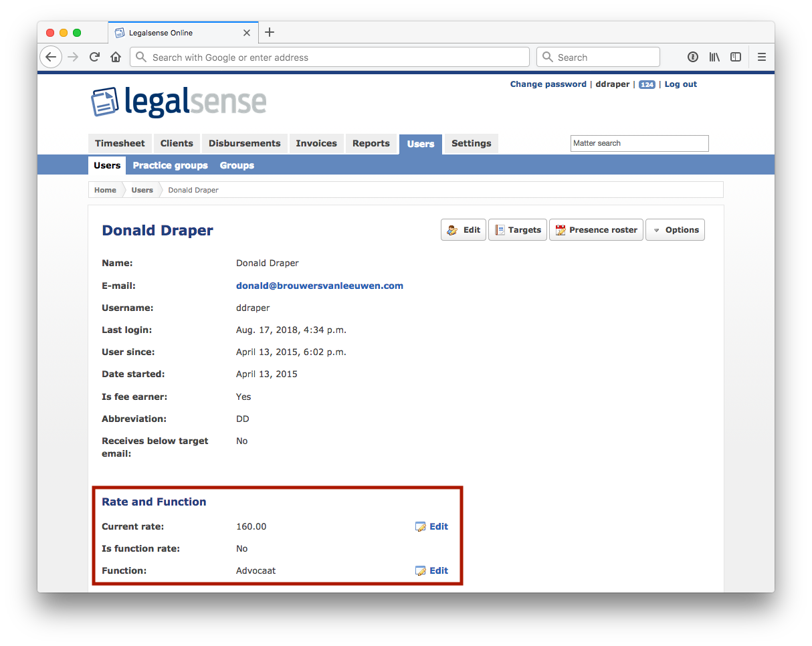Toggle the browser sidebar icon
Image resolution: width=812 pixels, height=646 pixels.
(736, 57)
